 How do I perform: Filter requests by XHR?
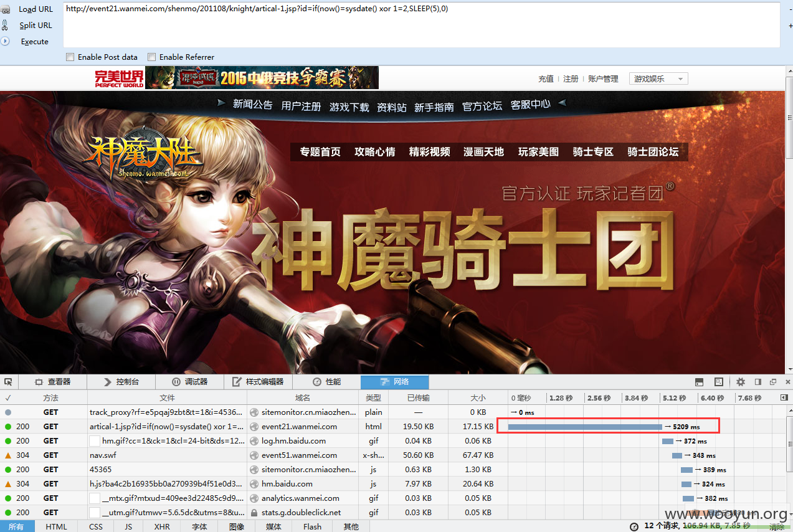tap(161, 527)
